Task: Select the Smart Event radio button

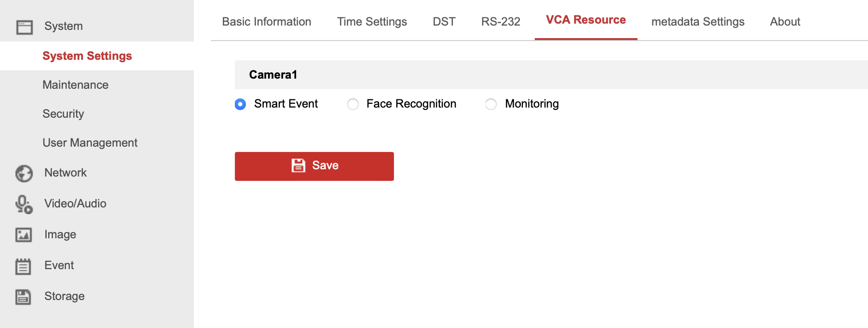Action: [x=240, y=104]
